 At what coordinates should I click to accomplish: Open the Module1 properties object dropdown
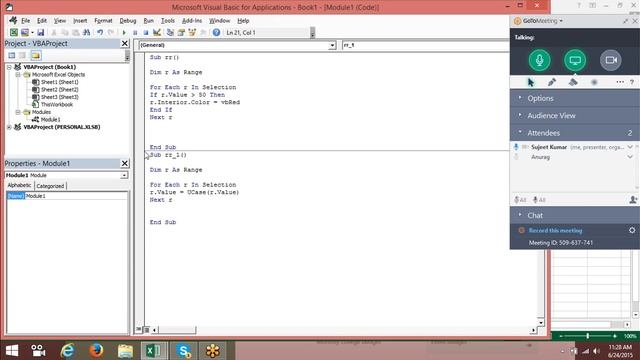pyautogui.click(x=124, y=176)
